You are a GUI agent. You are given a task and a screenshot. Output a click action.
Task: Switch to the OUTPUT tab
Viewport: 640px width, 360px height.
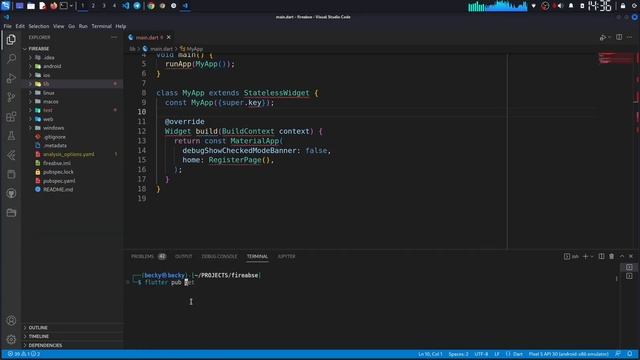[x=183, y=256]
